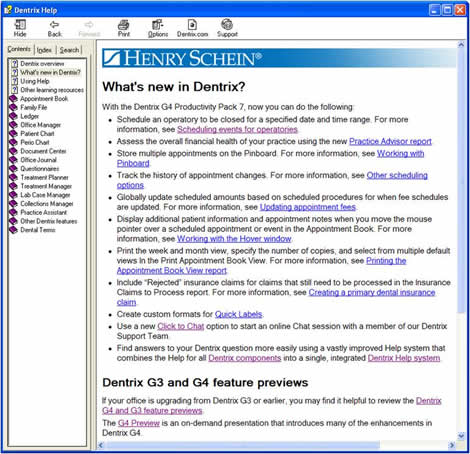The image size is (470, 454).
Task: Follow the Quick Labels link
Action: point(238,314)
